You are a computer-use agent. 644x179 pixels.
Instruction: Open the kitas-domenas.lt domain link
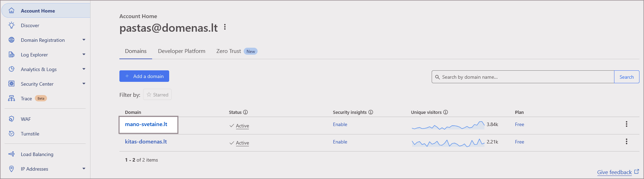(146, 142)
